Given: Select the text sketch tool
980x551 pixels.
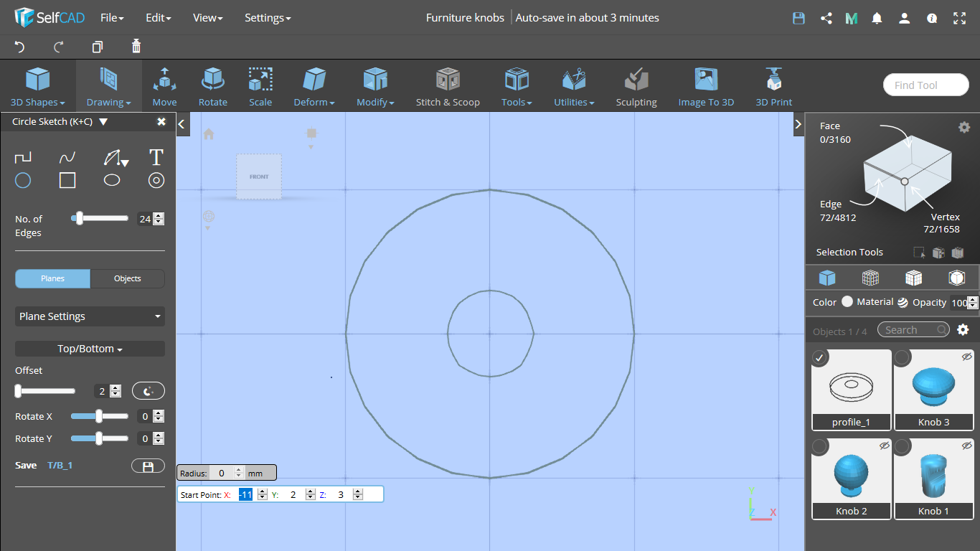Looking at the screenshot, I should click(x=156, y=157).
